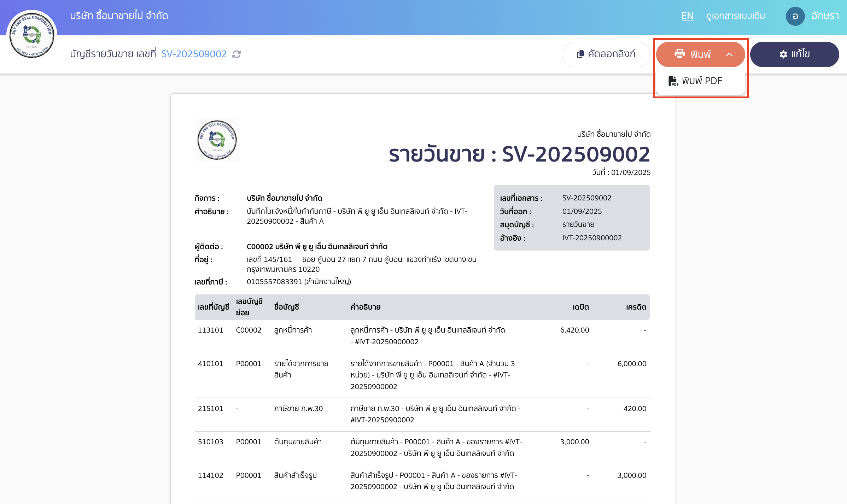Click the เดบิต column header
The height and width of the screenshot is (504, 847).
coord(580,307)
